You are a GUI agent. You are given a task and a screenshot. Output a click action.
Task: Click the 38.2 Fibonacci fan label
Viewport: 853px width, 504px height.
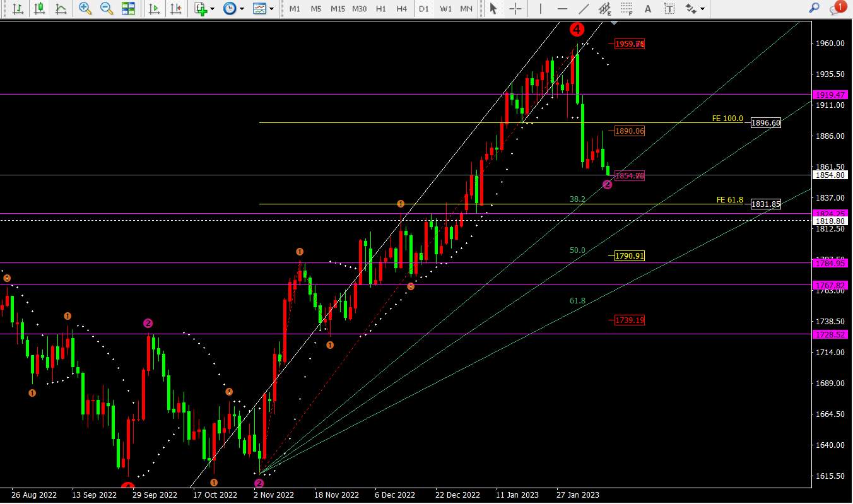pos(577,199)
